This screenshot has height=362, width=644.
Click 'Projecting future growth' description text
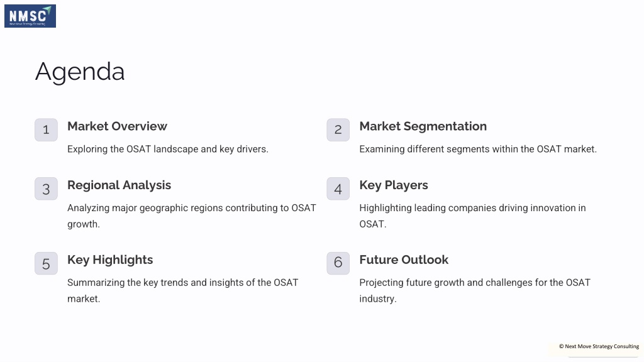click(x=475, y=290)
